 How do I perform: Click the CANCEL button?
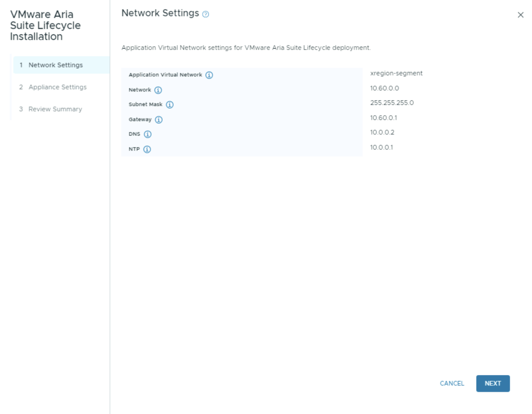pos(452,383)
